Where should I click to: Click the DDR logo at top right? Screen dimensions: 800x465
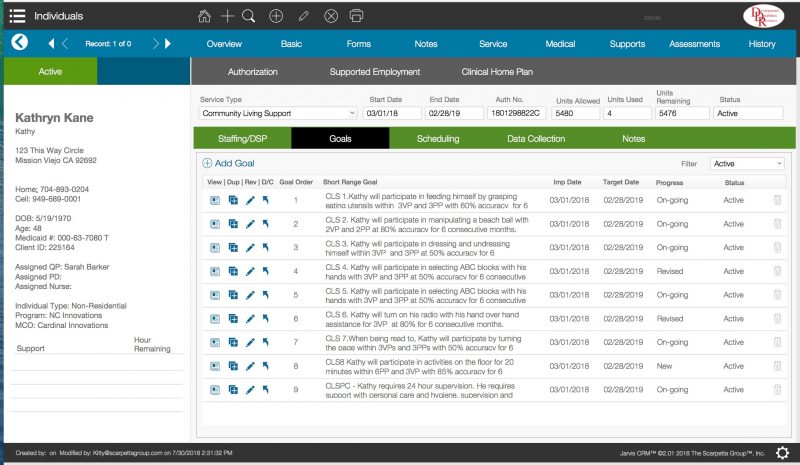763,16
